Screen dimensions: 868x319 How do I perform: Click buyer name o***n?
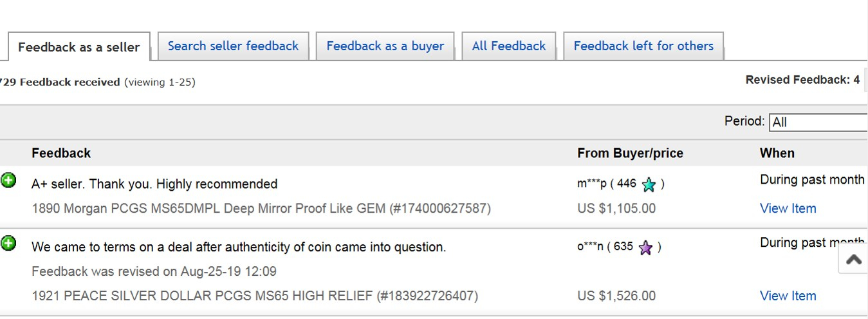590,246
